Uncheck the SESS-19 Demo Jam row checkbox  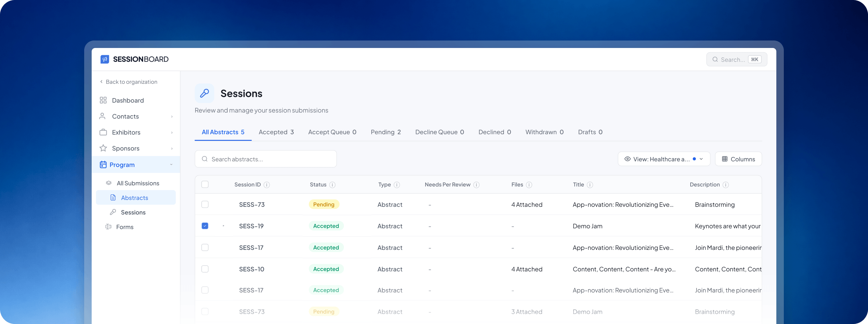click(205, 226)
